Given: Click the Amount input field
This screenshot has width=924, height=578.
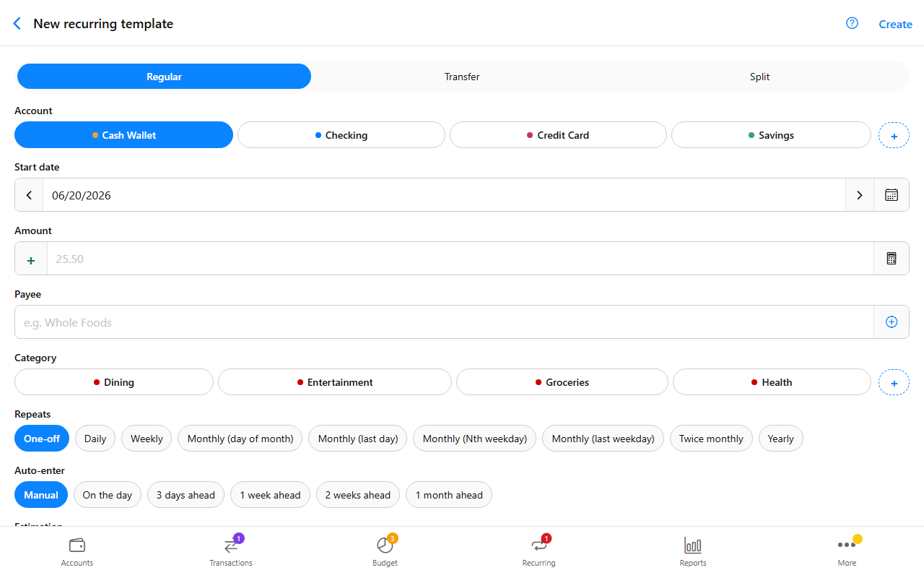Looking at the screenshot, I should click(461, 259).
